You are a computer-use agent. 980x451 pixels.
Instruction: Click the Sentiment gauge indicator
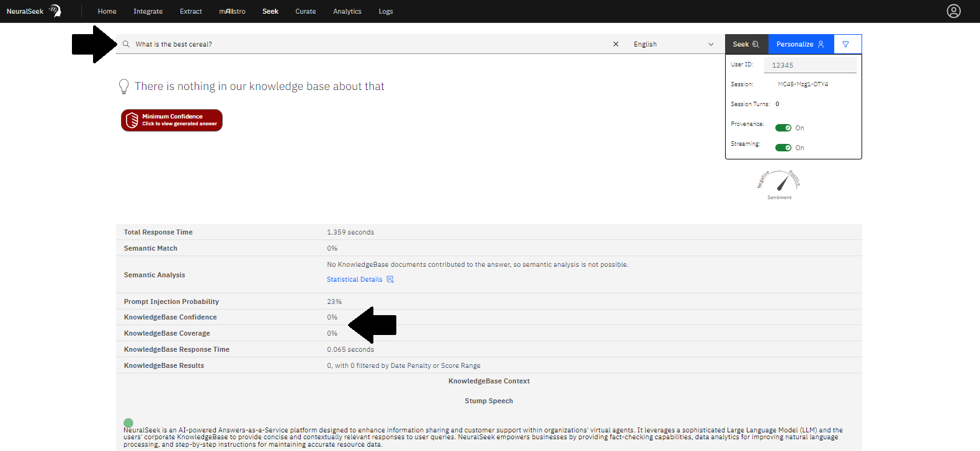pos(780,182)
